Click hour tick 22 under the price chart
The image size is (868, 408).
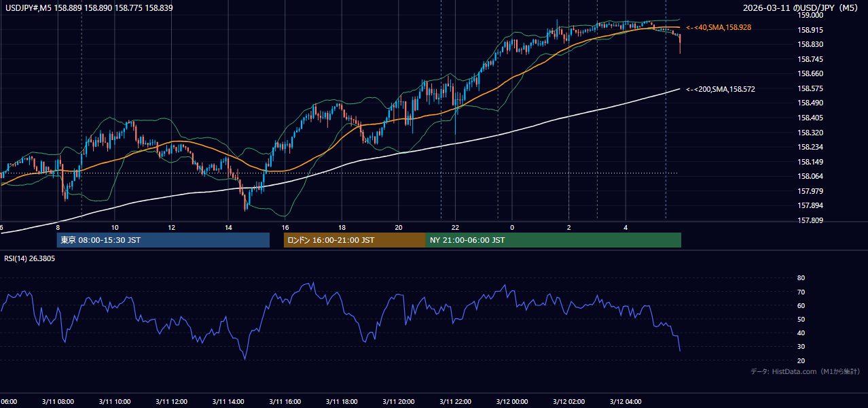tap(456, 227)
